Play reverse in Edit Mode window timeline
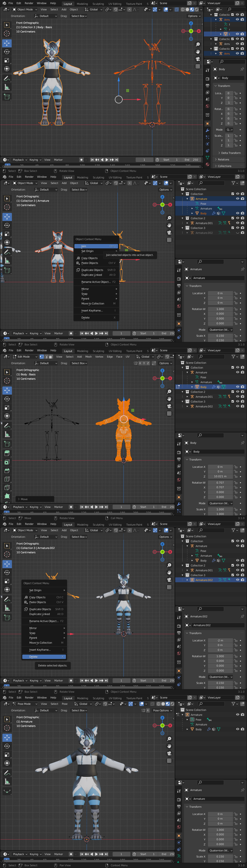This screenshot has width=247, height=868. (92, 507)
